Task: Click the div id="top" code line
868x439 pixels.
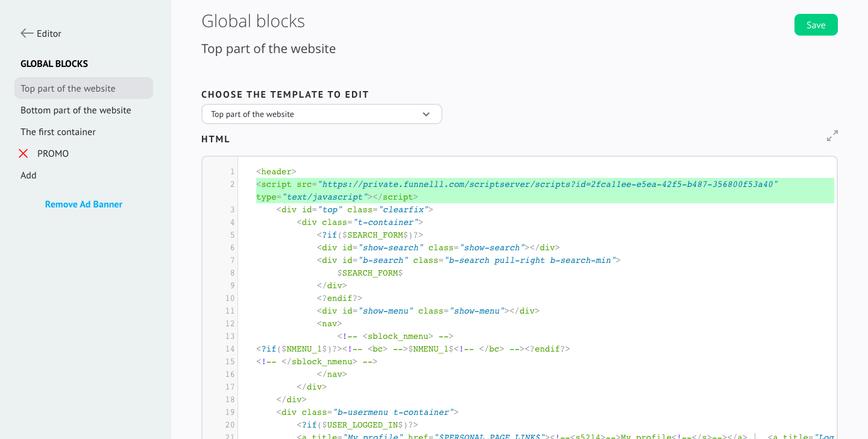Action: [355, 210]
